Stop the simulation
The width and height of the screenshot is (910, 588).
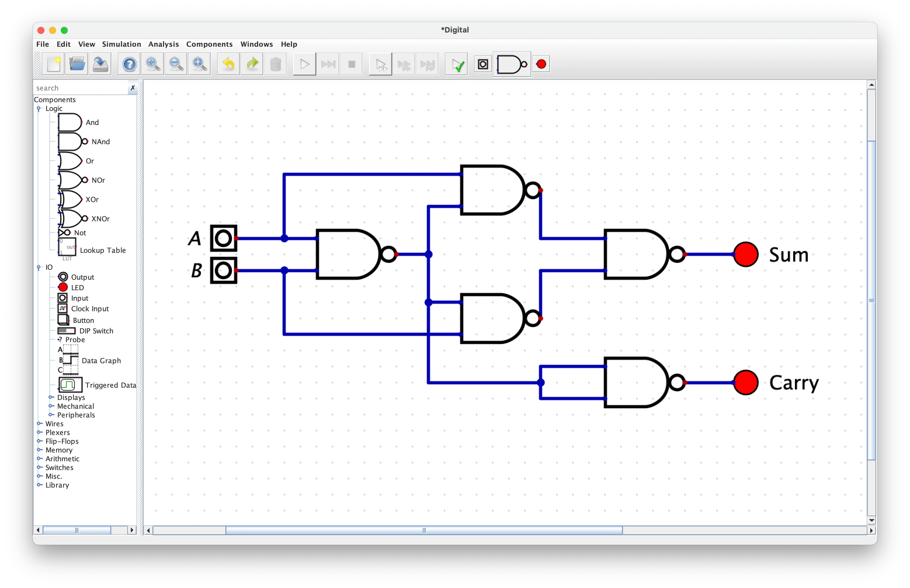pos(351,64)
